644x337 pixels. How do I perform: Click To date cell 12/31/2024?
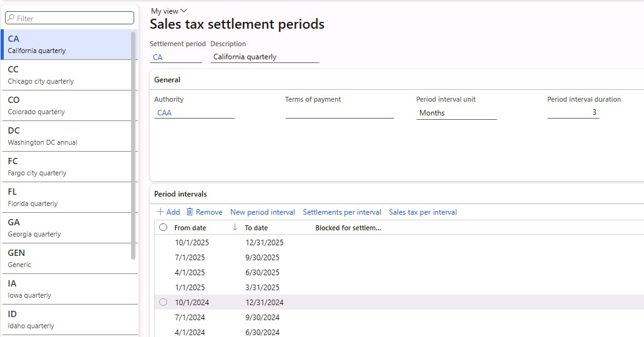click(265, 302)
